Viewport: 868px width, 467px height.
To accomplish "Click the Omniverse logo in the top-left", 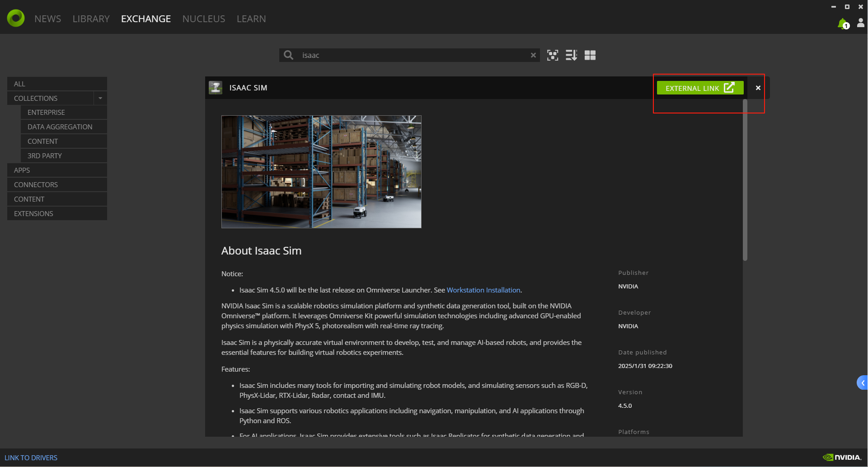I will pyautogui.click(x=15, y=18).
